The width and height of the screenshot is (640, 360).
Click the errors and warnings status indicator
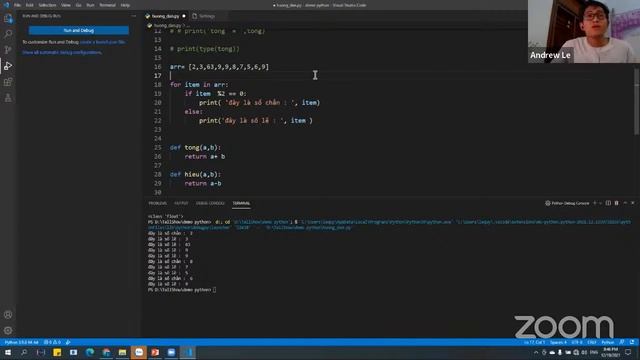pyautogui.click(x=52, y=342)
